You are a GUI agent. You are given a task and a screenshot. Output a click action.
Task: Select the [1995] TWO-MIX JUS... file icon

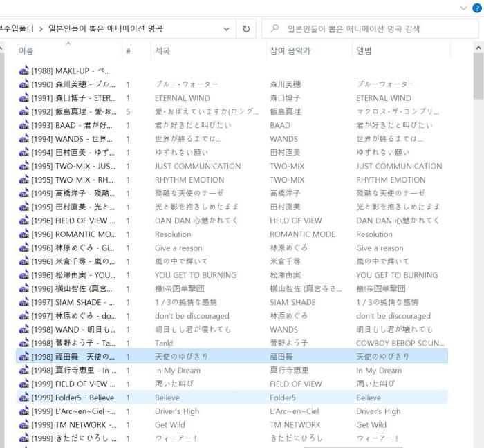pos(24,166)
